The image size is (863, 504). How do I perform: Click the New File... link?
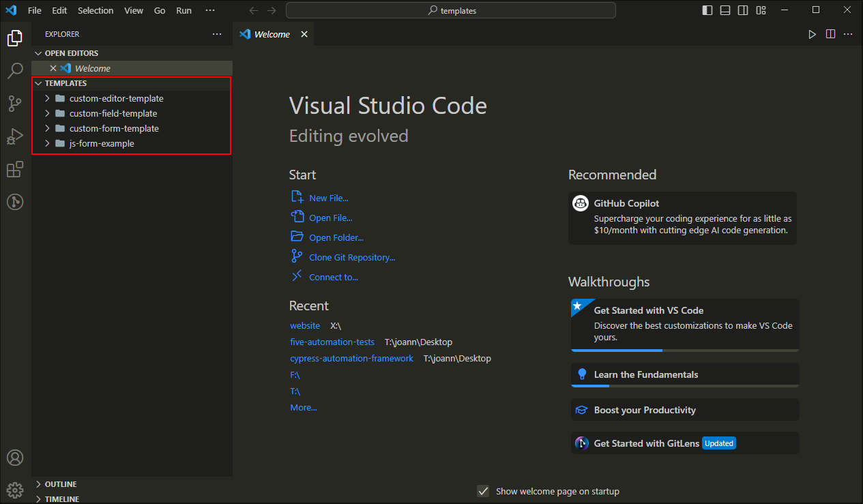coord(329,198)
